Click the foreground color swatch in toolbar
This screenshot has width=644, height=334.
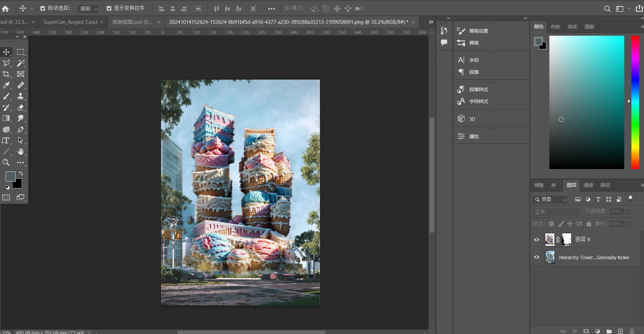coord(10,176)
